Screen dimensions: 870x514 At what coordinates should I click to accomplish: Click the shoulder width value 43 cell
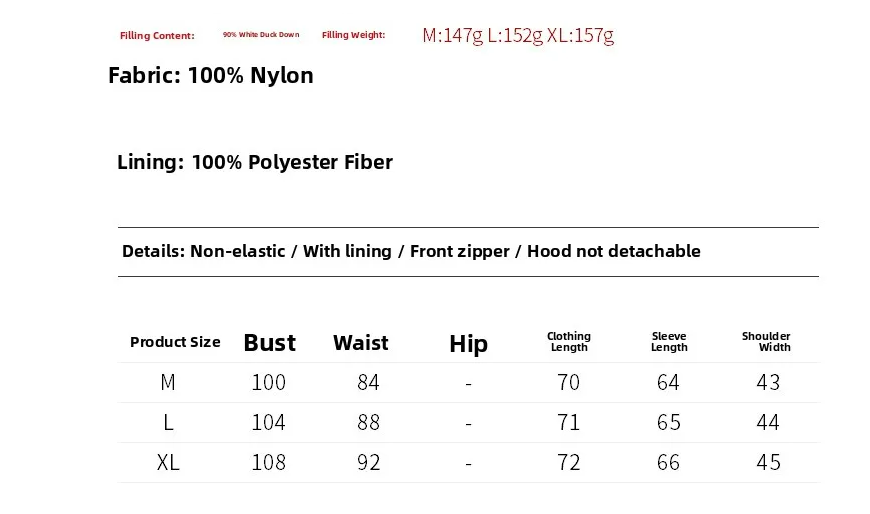[768, 383]
